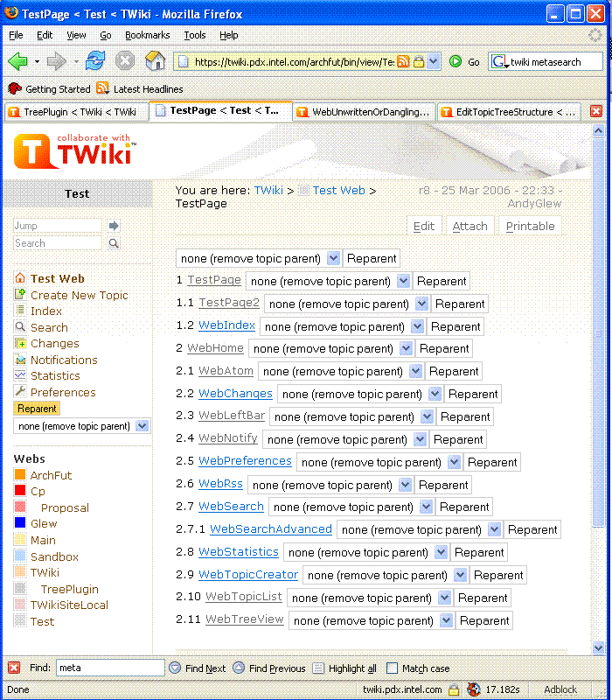Open the Sandbox web link
Image resolution: width=612 pixels, height=700 pixels.
(x=54, y=556)
